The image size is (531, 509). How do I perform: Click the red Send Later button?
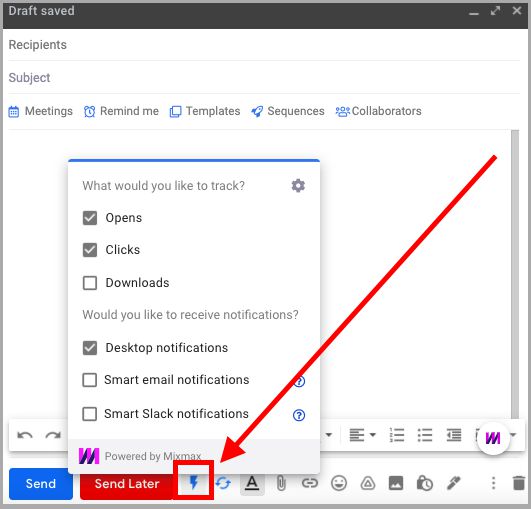pyautogui.click(x=127, y=484)
